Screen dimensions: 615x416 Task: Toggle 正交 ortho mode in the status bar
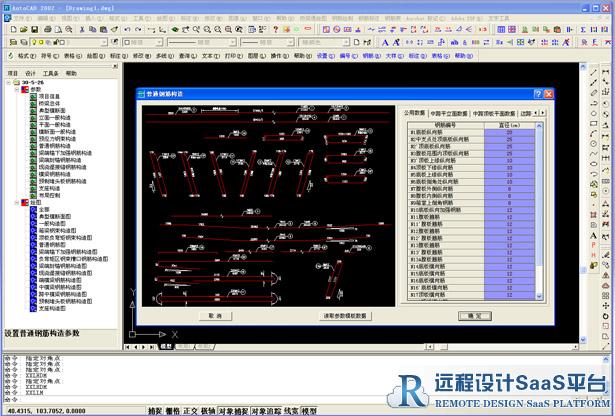pyautogui.click(x=190, y=410)
